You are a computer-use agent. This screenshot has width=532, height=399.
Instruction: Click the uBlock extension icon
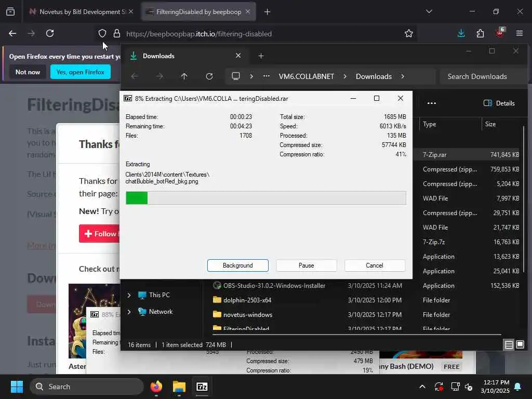click(x=500, y=33)
